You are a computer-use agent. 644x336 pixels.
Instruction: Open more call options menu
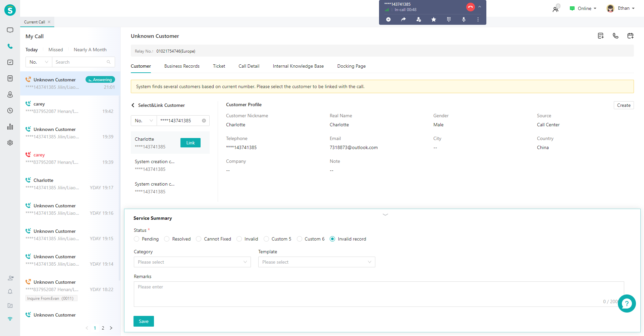478,19
